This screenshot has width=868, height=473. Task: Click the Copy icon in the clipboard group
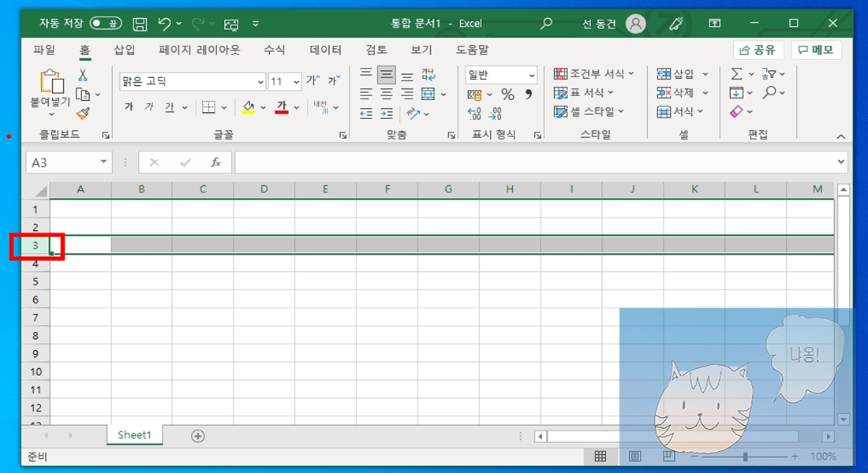point(83,94)
